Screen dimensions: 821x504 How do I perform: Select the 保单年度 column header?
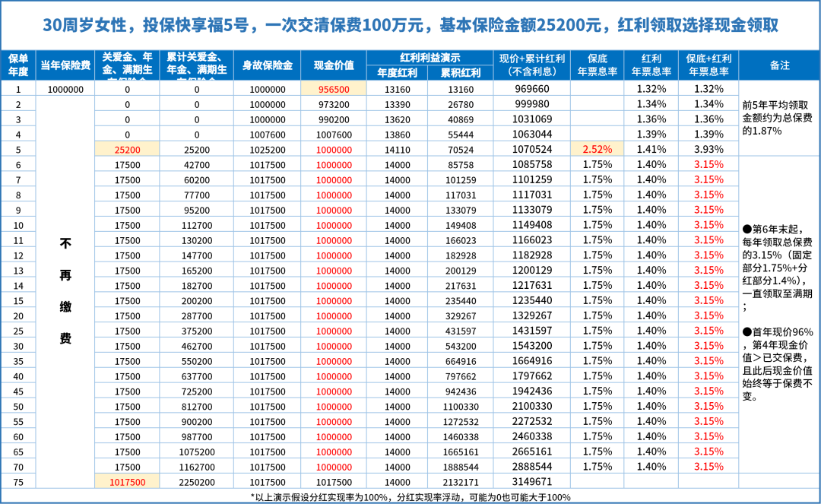18,65
